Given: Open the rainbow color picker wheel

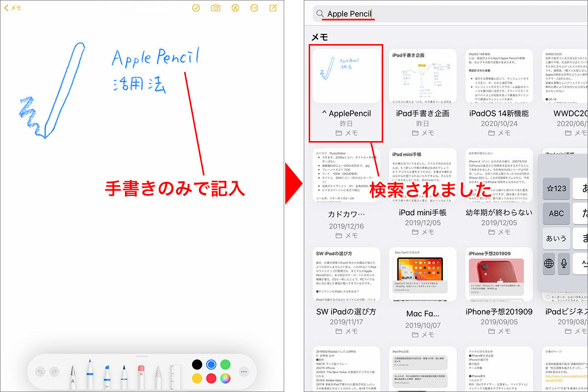Looking at the screenshot, I should [x=225, y=378].
